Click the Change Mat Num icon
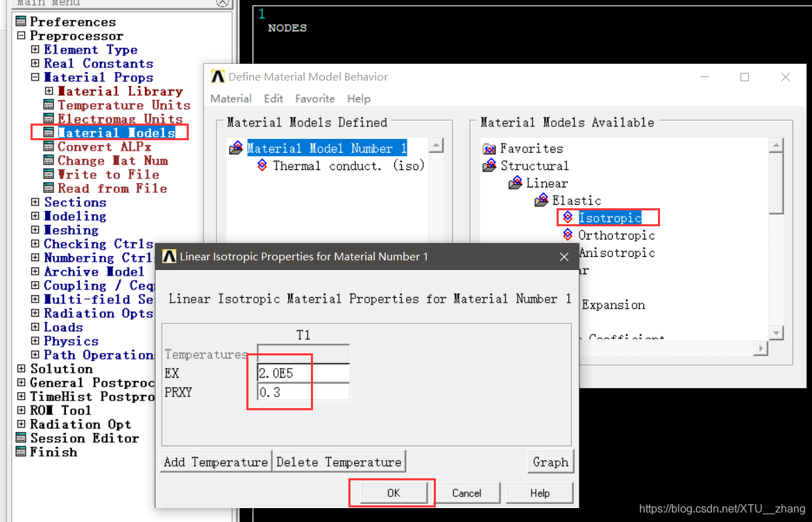This screenshot has height=522, width=812. tap(49, 160)
